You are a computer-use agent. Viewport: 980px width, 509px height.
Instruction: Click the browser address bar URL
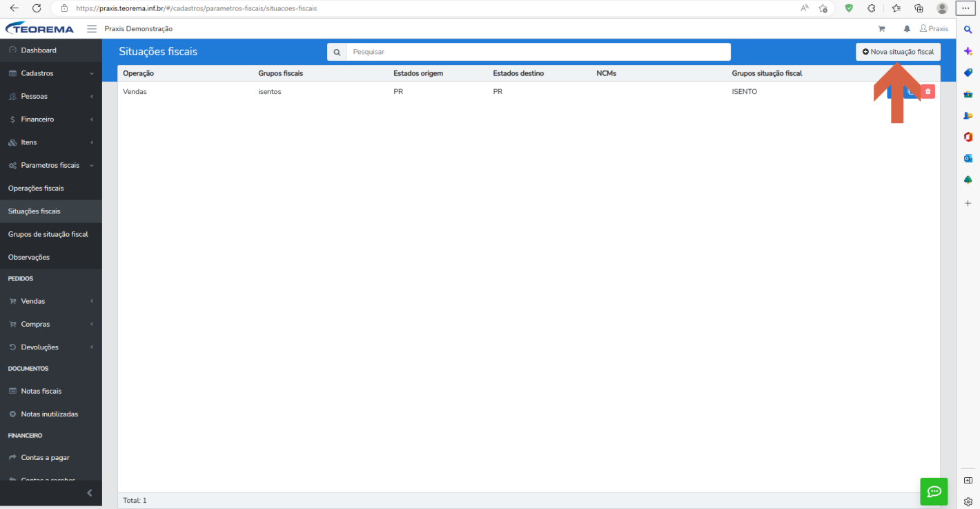pos(196,8)
